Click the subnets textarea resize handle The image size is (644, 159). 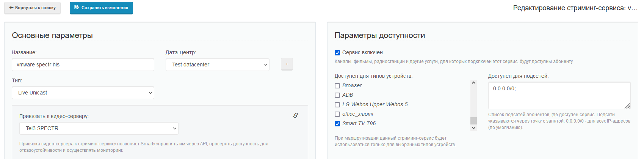click(627, 106)
